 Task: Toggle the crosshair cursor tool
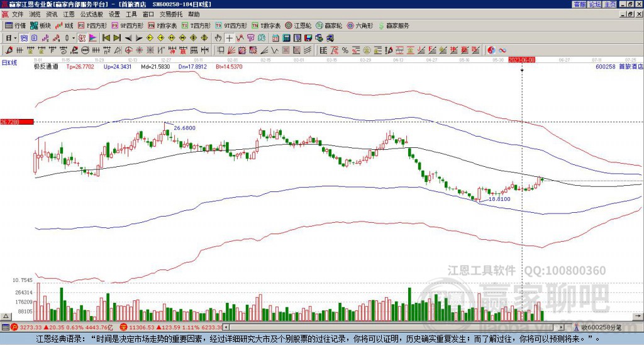click(x=229, y=38)
